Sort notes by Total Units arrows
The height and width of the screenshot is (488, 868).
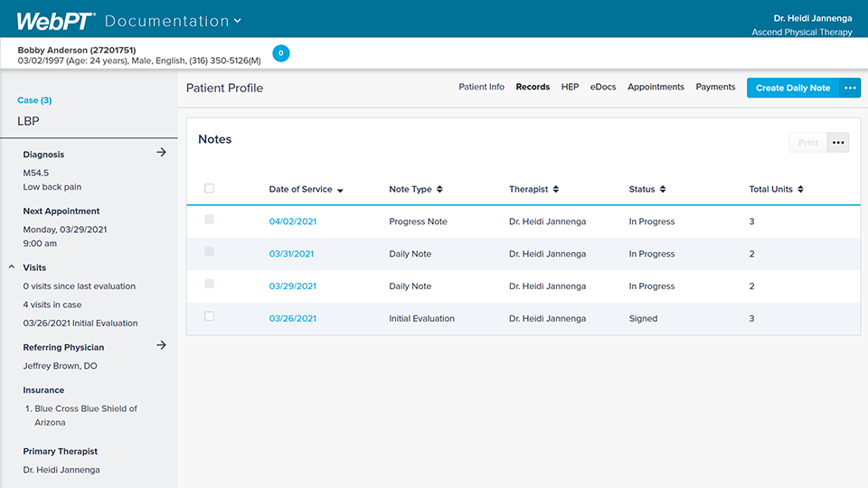click(x=800, y=190)
